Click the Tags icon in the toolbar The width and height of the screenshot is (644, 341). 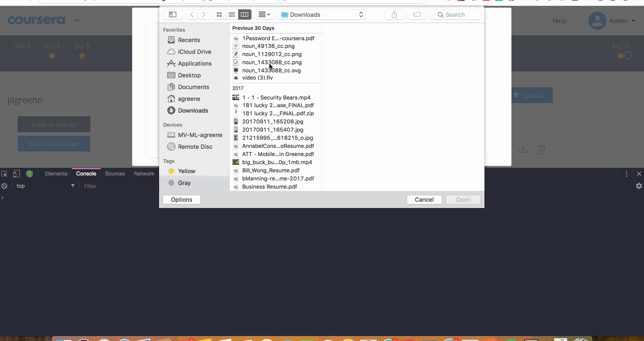[417, 14]
